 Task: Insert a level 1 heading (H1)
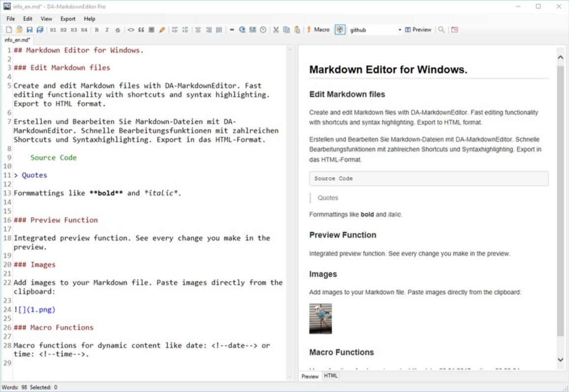53,30
